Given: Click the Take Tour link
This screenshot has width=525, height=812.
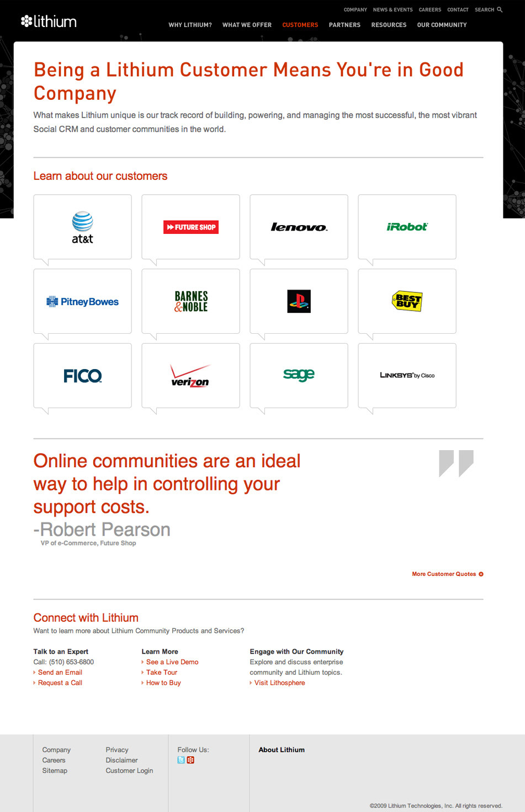Looking at the screenshot, I should [x=162, y=672].
